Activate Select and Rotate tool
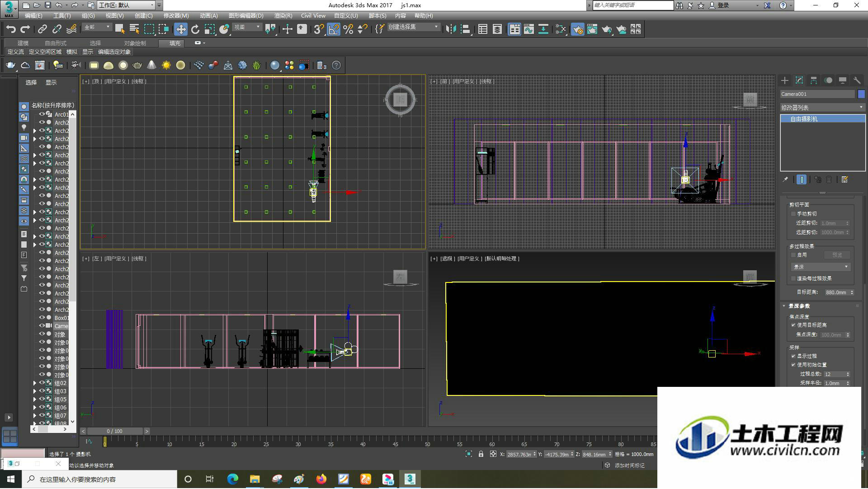Viewport: 868px width, 489px height. [195, 29]
